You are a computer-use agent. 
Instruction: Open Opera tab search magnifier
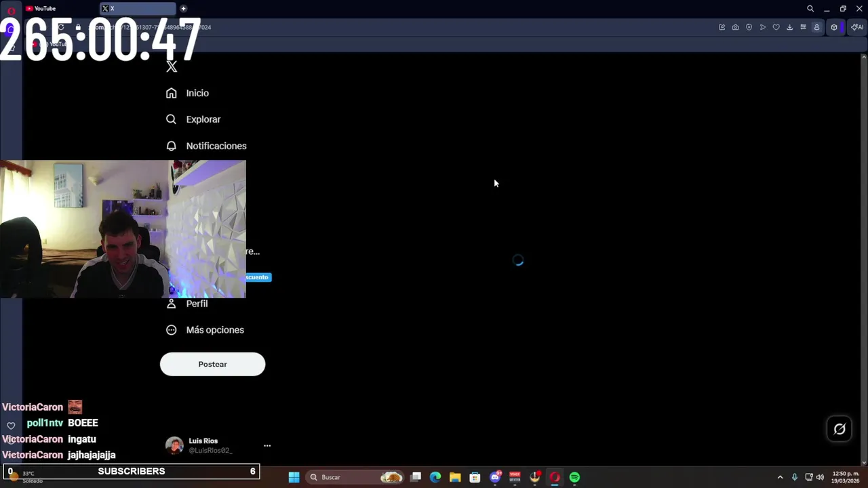pyautogui.click(x=810, y=9)
